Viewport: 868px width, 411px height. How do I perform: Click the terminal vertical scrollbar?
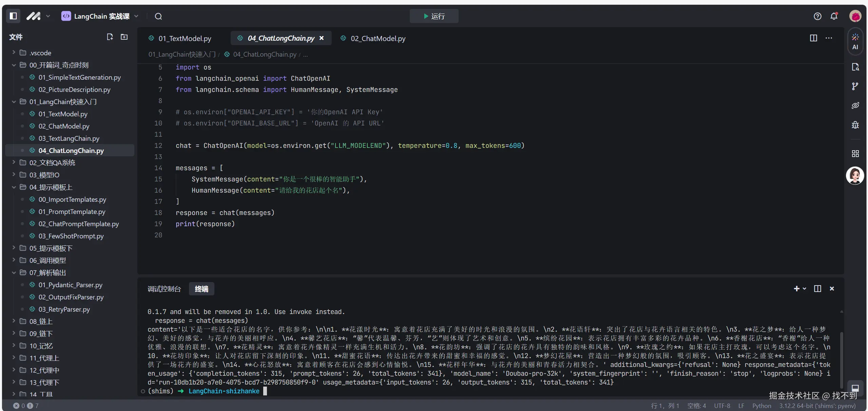(x=841, y=359)
